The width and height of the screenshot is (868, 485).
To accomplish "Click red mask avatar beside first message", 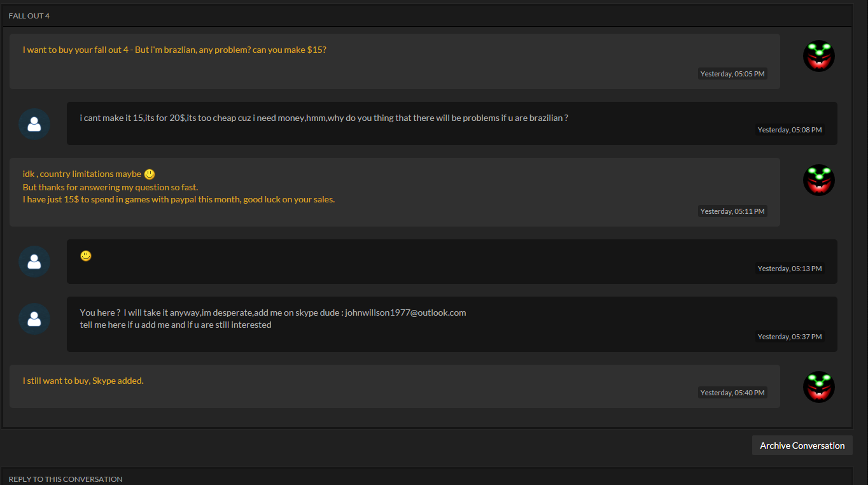I will point(818,56).
